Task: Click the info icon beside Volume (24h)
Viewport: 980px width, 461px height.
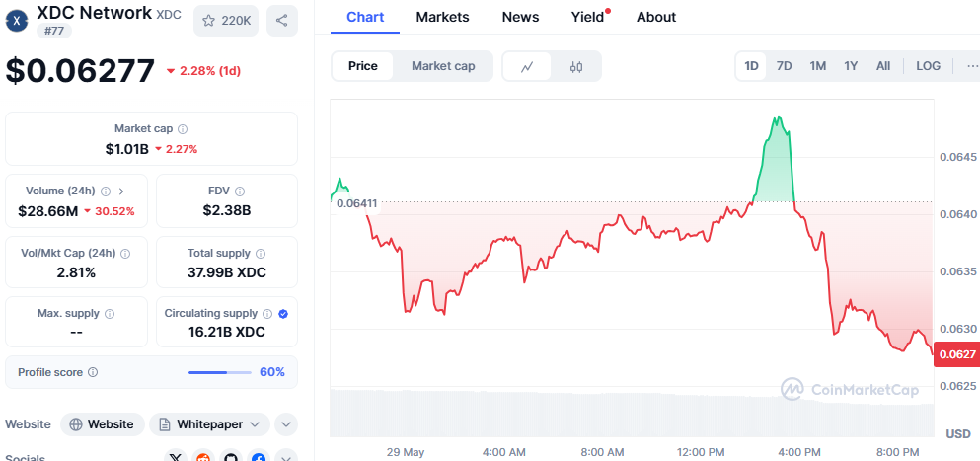Action: coord(106,191)
